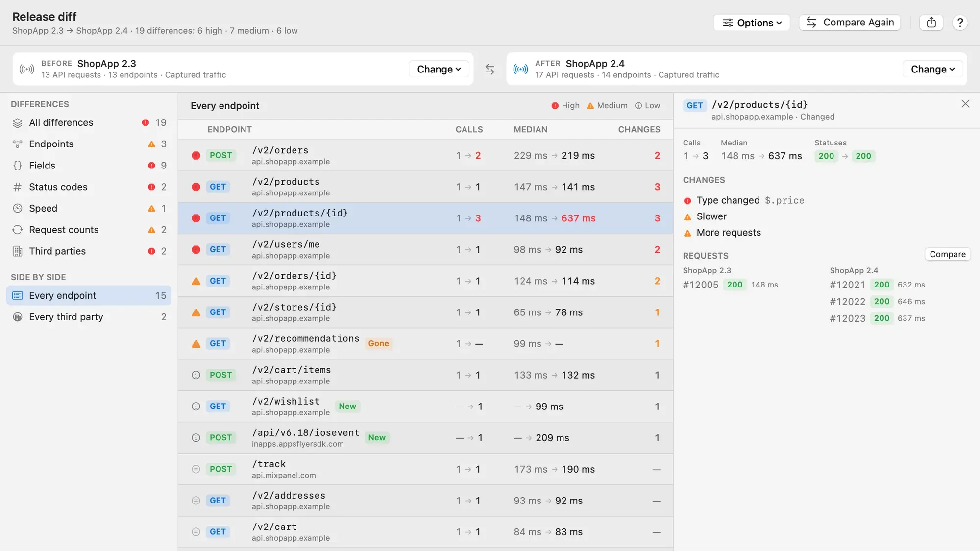
Task: Select the GET /v2/orders/{id} endpoint row
Action: pyautogui.click(x=425, y=281)
